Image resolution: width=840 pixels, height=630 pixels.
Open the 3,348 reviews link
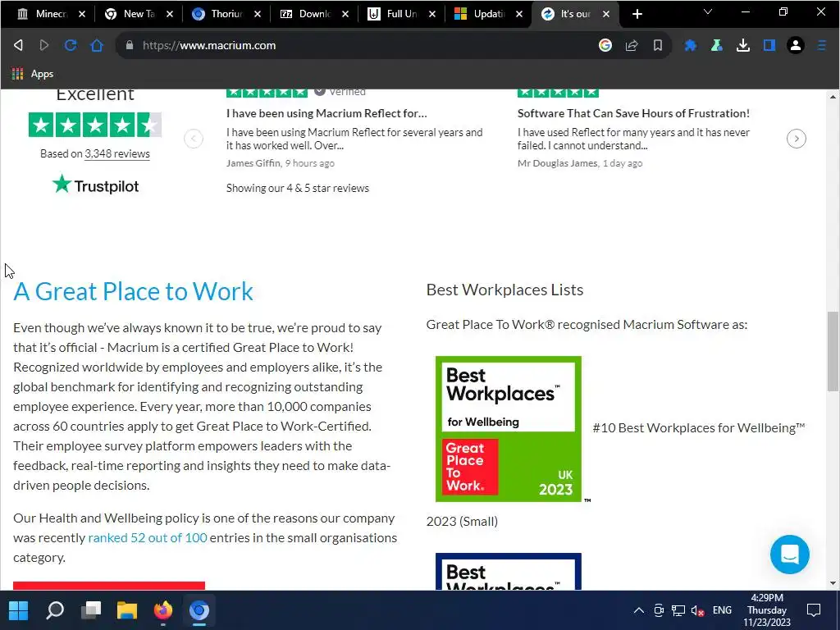117,153
